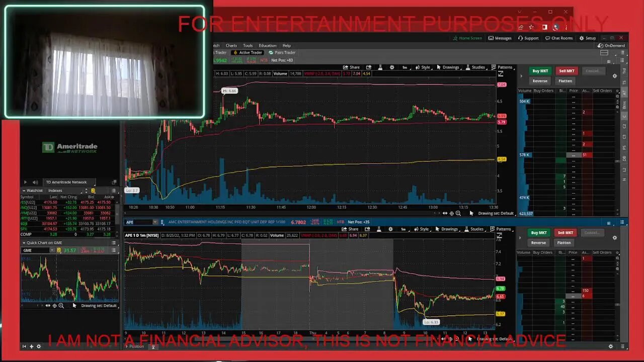Collapse the Watchlist gadget
This screenshot has width=644, height=362.
pyautogui.click(x=24, y=191)
